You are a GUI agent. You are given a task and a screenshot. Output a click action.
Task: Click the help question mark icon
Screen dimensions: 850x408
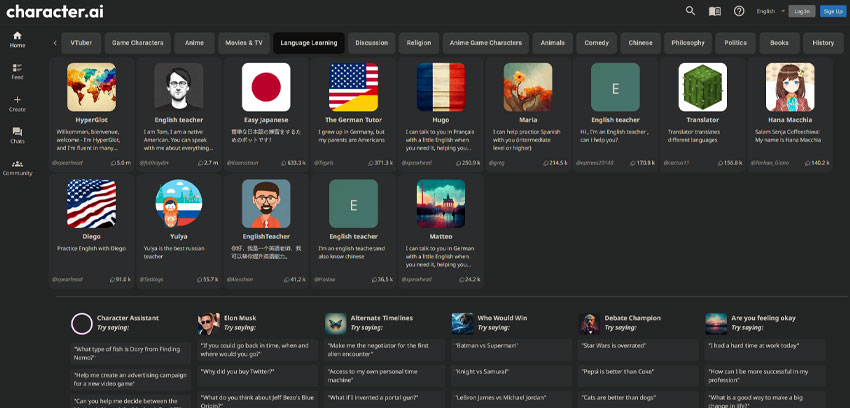click(x=739, y=11)
